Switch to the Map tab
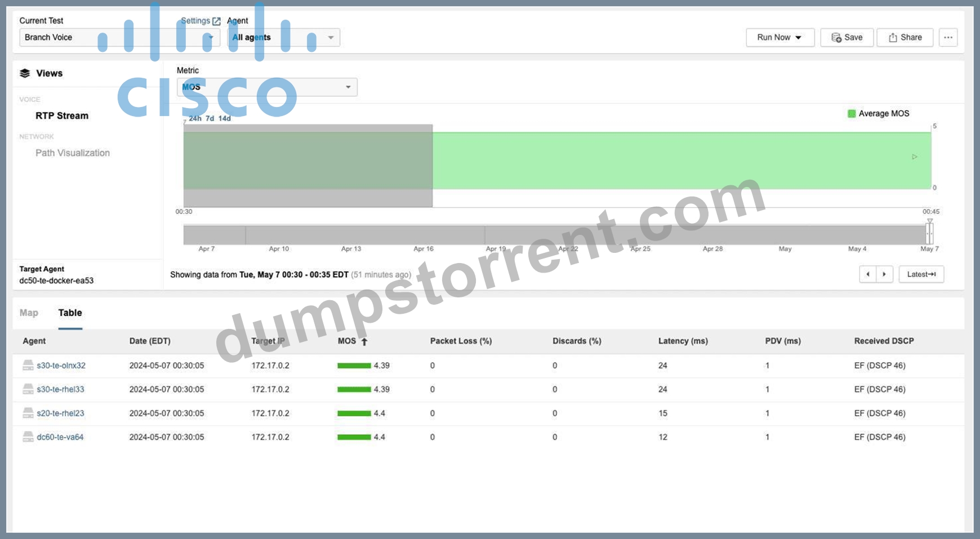Viewport: 980px width, 539px height. click(29, 313)
